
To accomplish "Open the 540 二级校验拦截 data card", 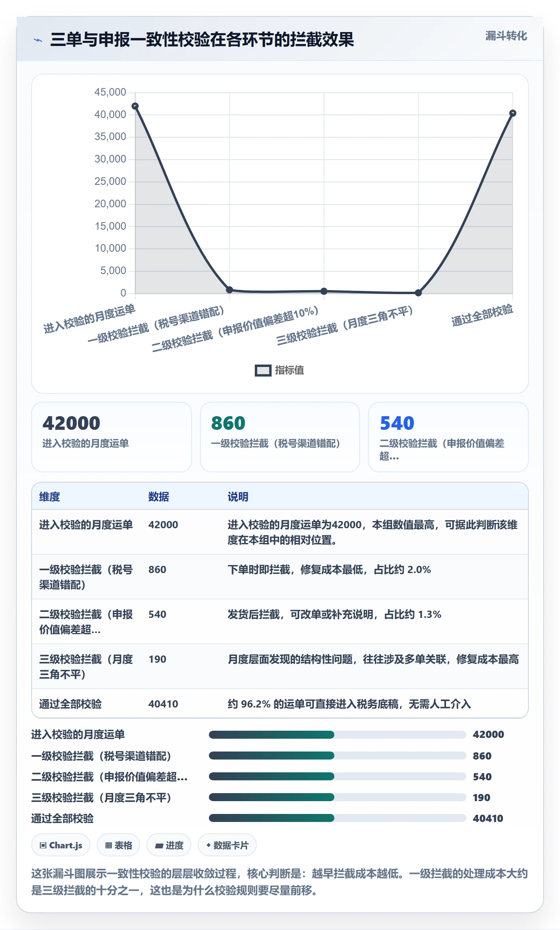I will [448, 437].
